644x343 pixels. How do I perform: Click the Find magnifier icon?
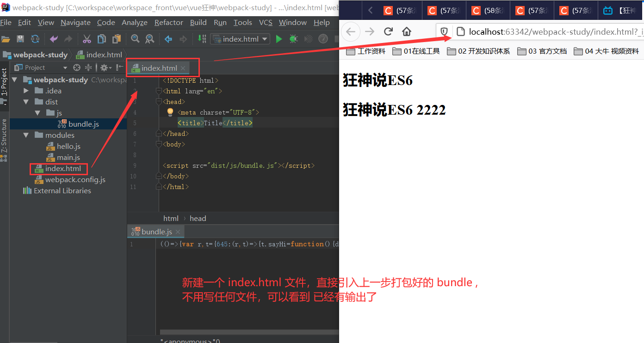(135, 39)
